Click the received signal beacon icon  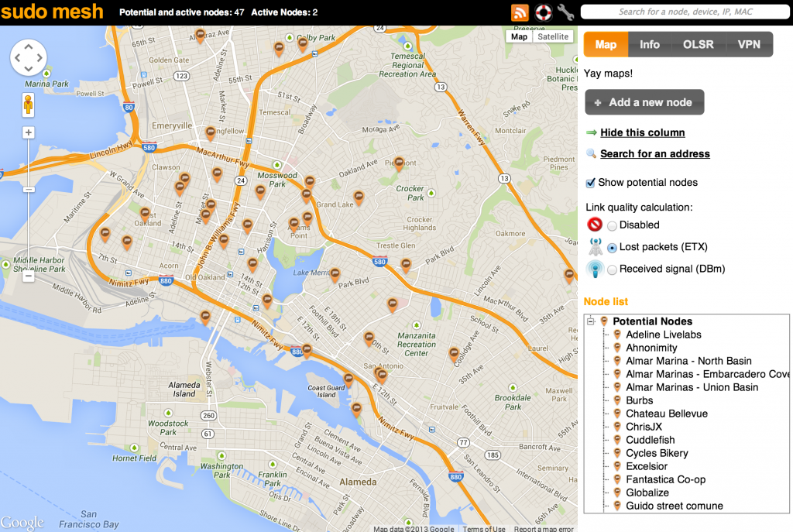pos(596,269)
